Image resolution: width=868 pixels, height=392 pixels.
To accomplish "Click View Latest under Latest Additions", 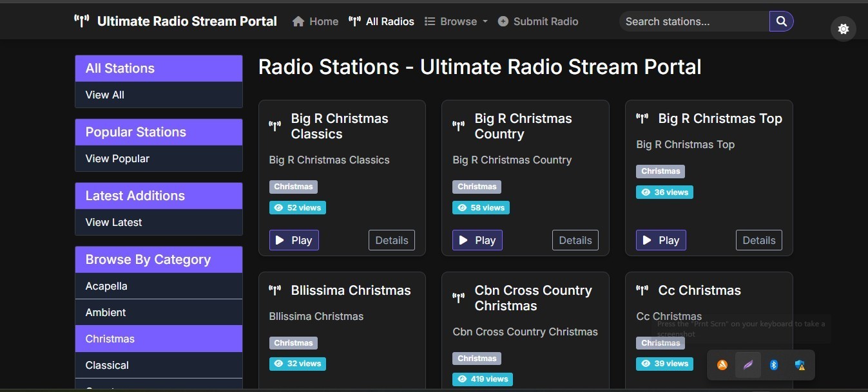I will coord(159,222).
